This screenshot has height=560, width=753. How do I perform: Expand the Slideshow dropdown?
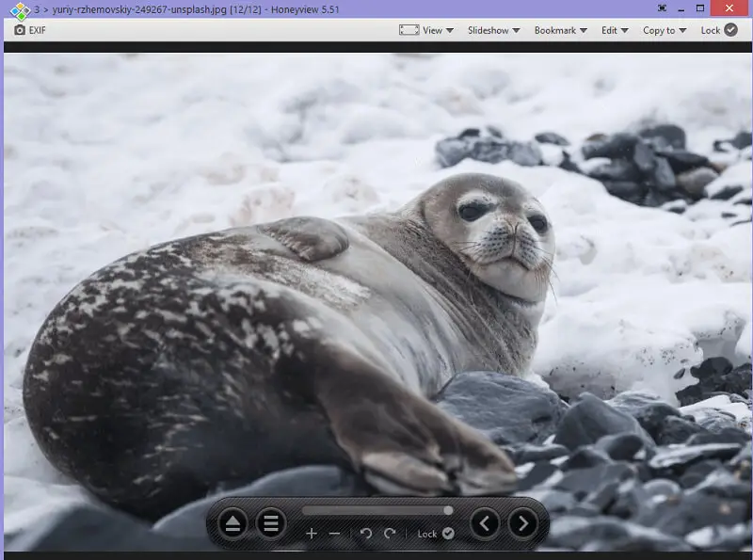[493, 30]
